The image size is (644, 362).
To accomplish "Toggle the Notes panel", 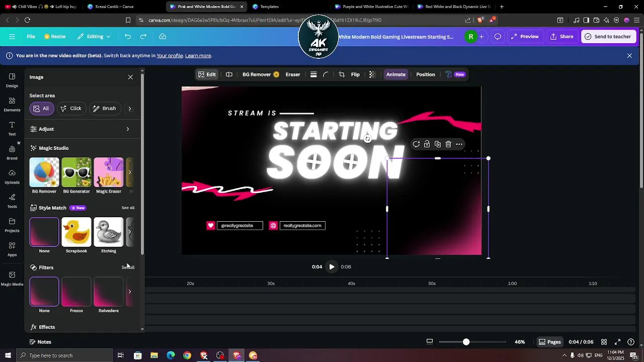I will point(40,342).
